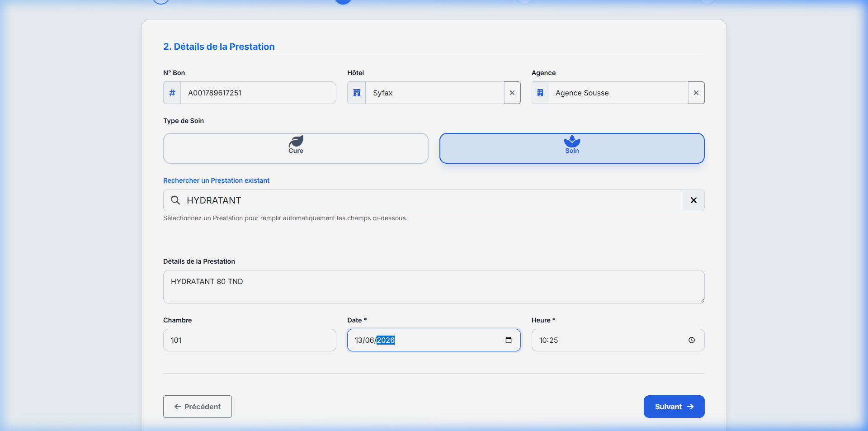Open the date calendar picker

tap(509, 340)
